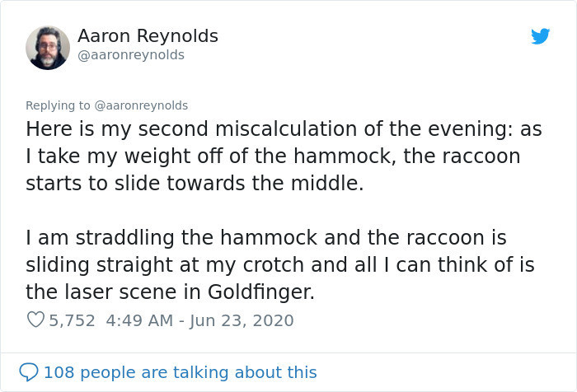Click the 5,752 likes count
577x392 pixels.
(72, 320)
